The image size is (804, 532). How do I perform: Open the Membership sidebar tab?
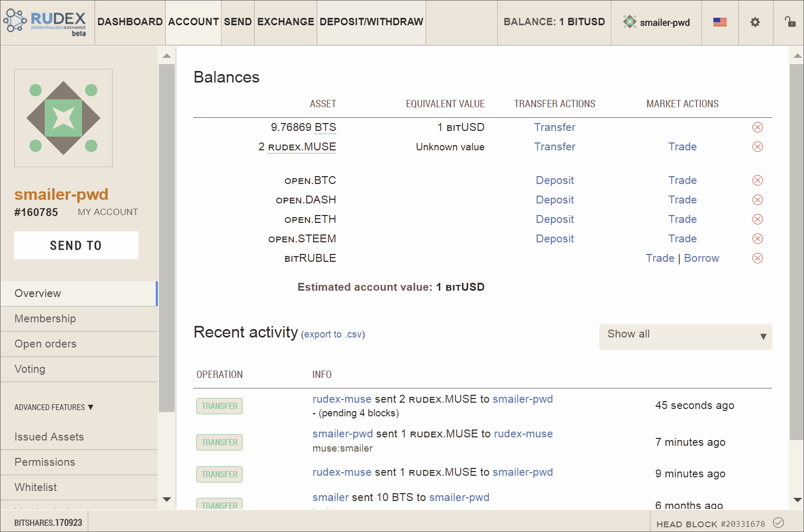pos(79,319)
